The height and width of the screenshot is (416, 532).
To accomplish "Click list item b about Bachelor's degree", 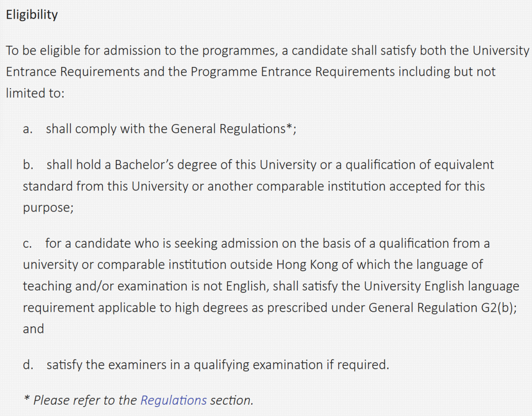I will (x=259, y=186).
